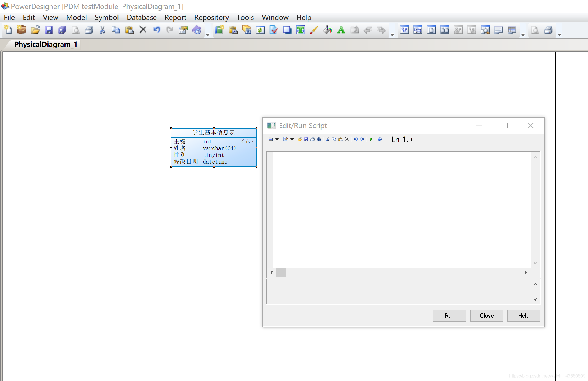Expand the script menu dropdown arrow

277,139
